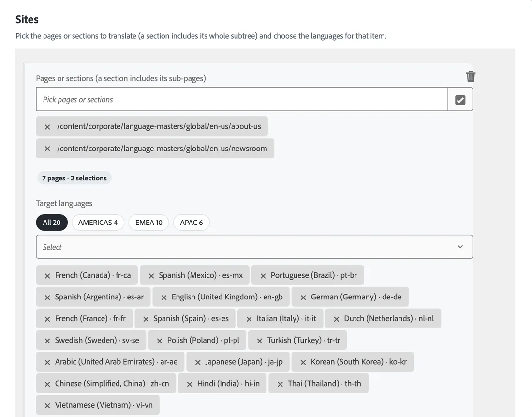
Task: Remove Italian (Italy) it-it tag
Action: [x=249, y=319]
